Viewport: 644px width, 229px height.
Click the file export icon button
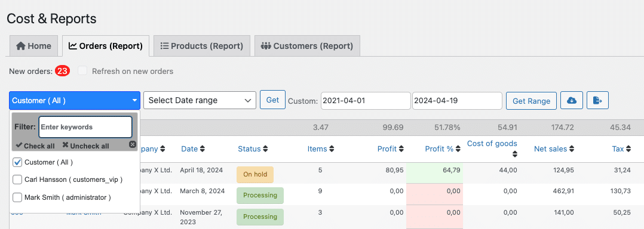point(597,100)
